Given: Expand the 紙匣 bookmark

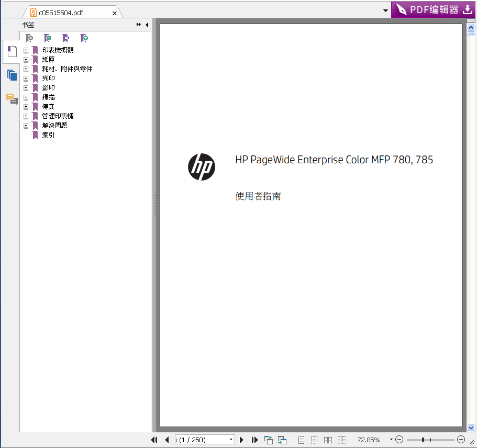Looking at the screenshot, I should (26, 60).
